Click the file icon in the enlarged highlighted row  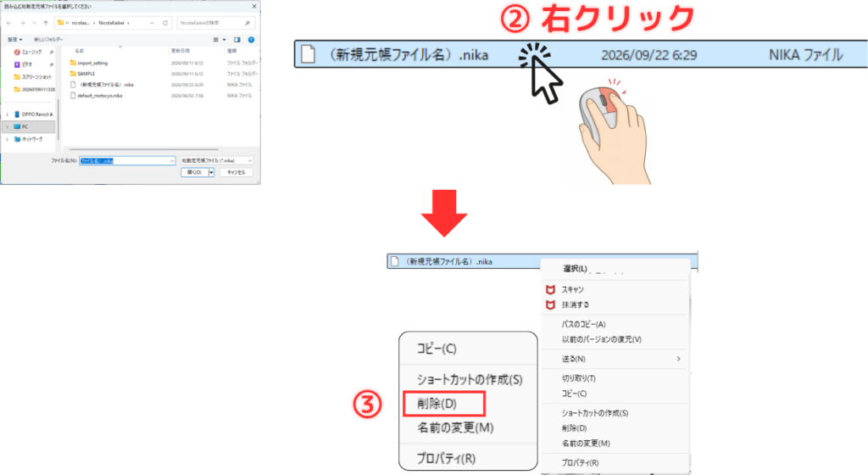[309, 54]
